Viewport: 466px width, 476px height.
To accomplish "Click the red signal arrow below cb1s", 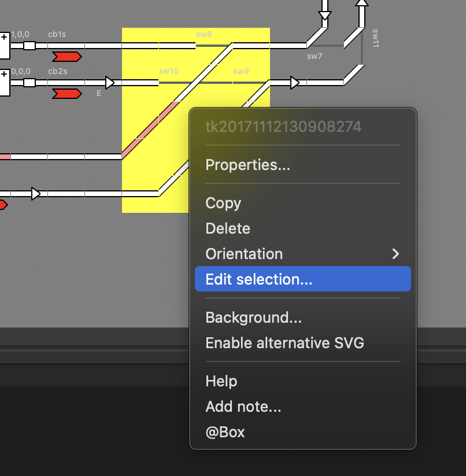I will click(x=66, y=57).
